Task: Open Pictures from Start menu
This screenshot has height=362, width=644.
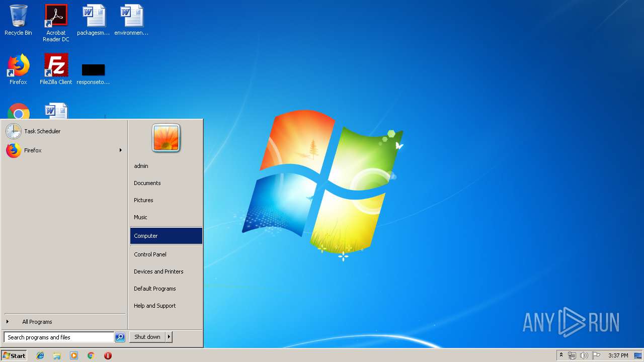Action: coord(166,200)
